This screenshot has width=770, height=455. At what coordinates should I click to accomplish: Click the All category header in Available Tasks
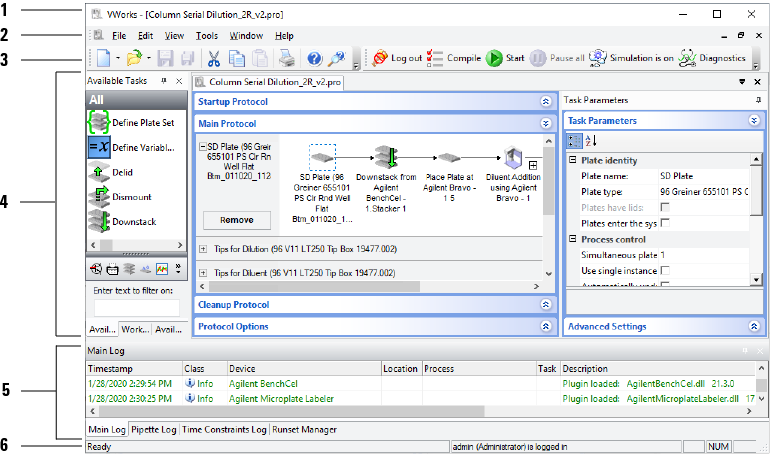tap(137, 100)
